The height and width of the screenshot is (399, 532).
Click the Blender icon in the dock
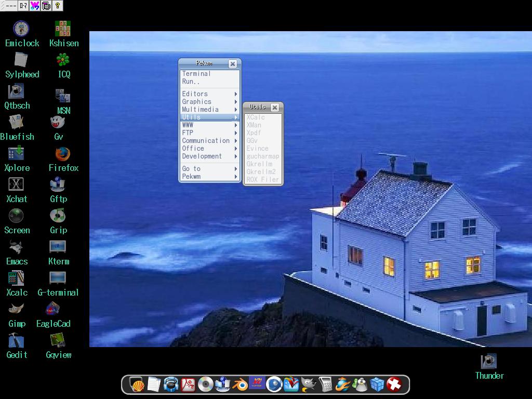pyautogui.click(x=240, y=385)
